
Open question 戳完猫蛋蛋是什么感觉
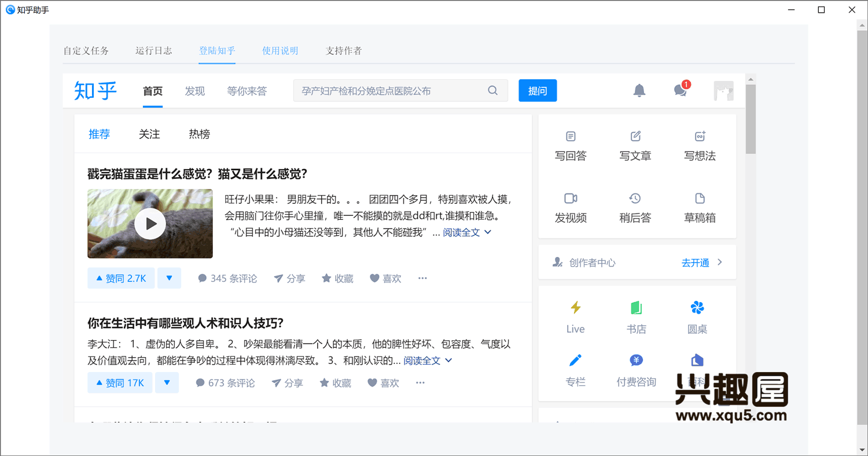pos(197,174)
